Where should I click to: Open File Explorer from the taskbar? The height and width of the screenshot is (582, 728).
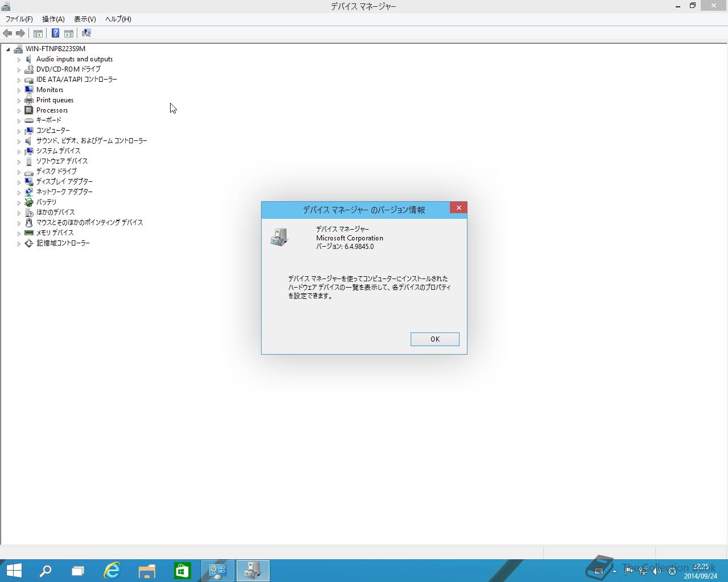[x=147, y=571]
